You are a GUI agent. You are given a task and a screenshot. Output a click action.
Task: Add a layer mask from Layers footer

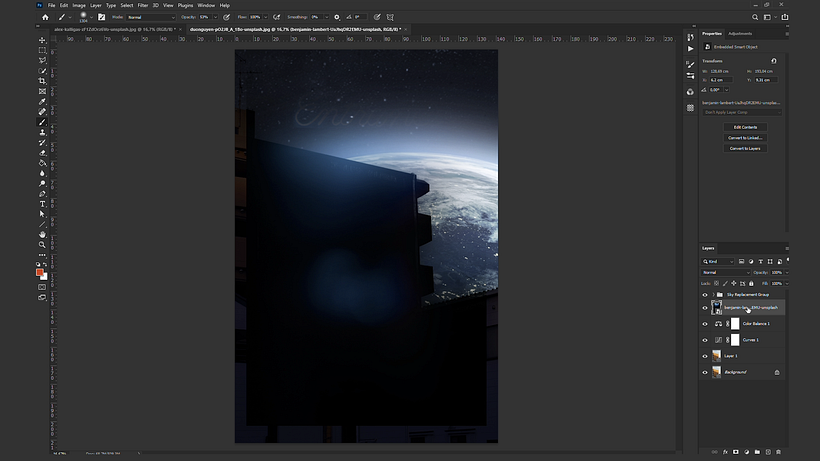pos(736,452)
